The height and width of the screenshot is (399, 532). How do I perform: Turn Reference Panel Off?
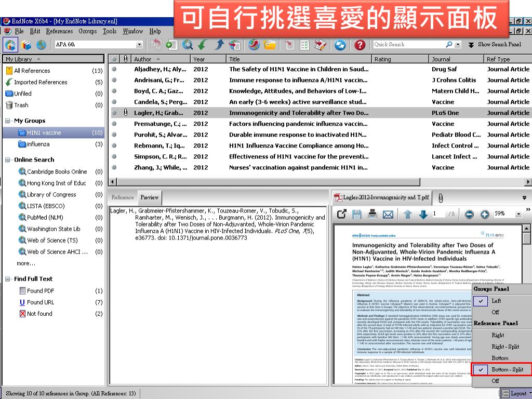pyautogui.click(x=502, y=381)
